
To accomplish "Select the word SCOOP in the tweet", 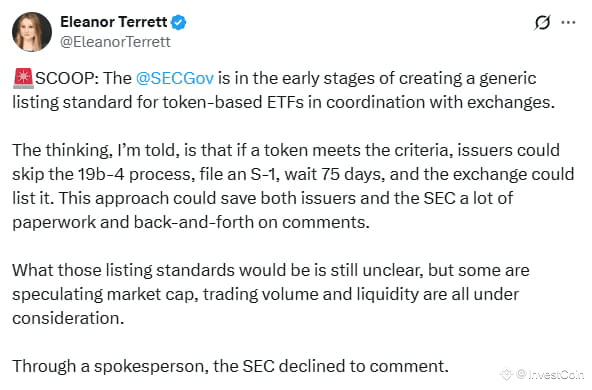I will 64,78.
